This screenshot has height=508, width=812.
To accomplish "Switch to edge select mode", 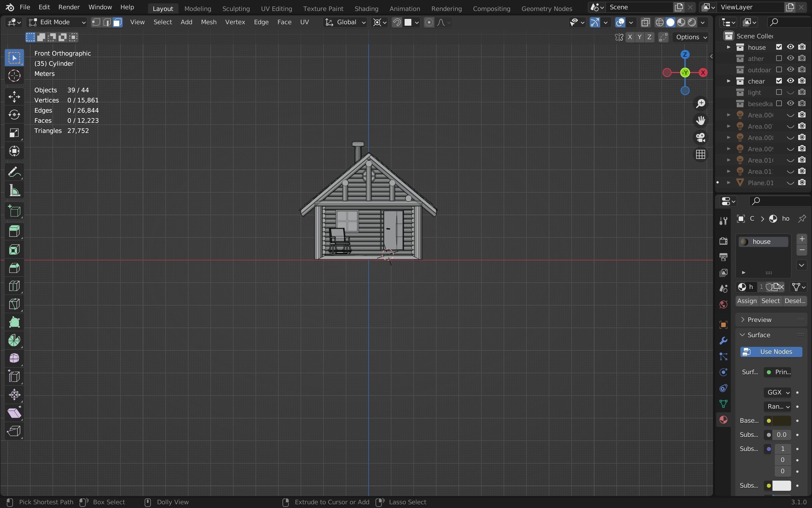I will 107,22.
